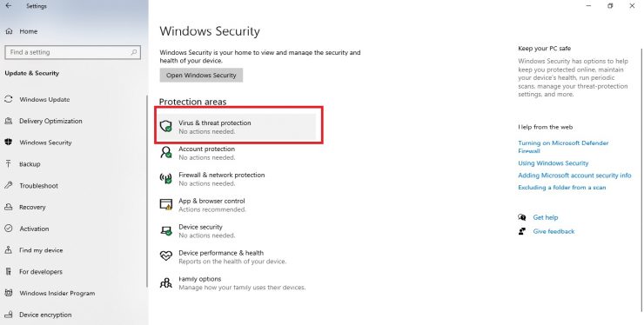
Task: Click the Firewall & network protection antenna icon
Action: pyautogui.click(x=166, y=178)
